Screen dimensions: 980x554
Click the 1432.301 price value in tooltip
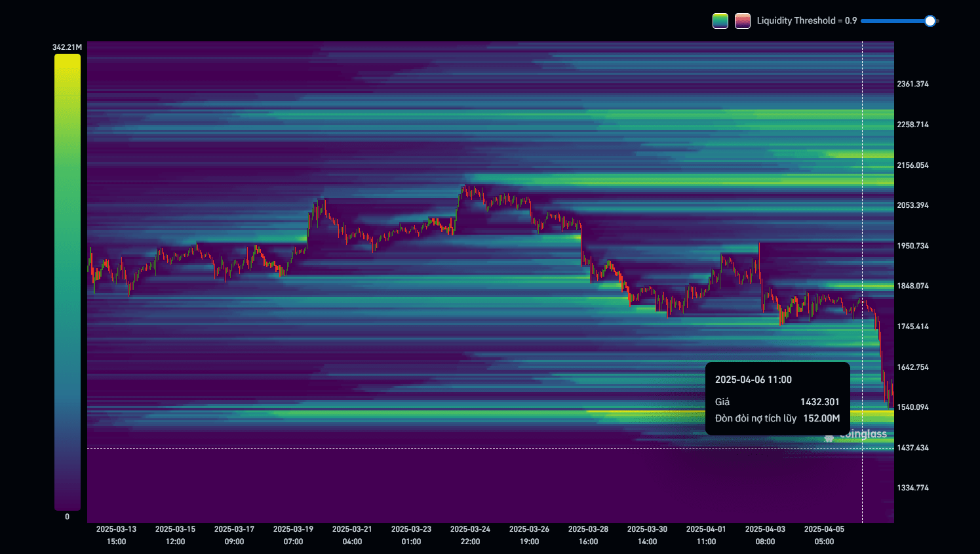pos(820,402)
